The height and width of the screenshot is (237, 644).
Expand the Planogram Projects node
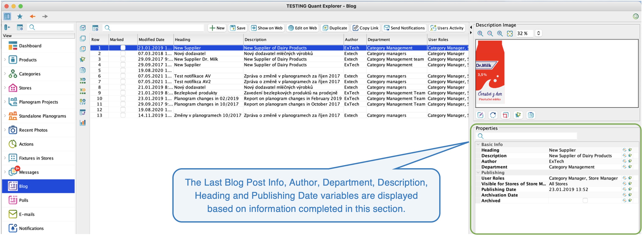tap(5, 102)
